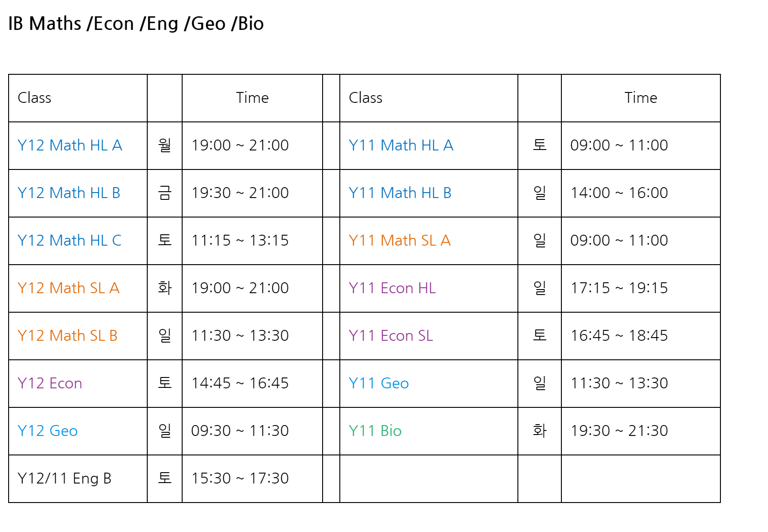Select the Y11 Geo class
Screen dimensions: 768x532
[379, 383]
